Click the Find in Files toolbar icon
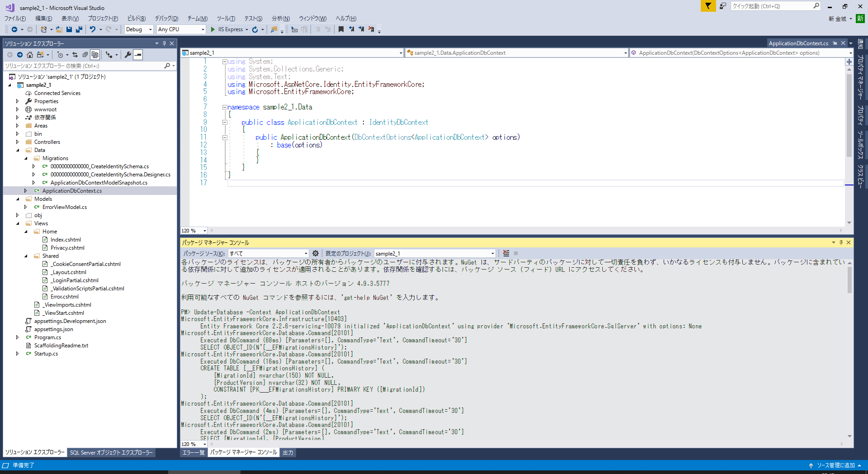The height and width of the screenshot is (474, 868). click(x=274, y=29)
